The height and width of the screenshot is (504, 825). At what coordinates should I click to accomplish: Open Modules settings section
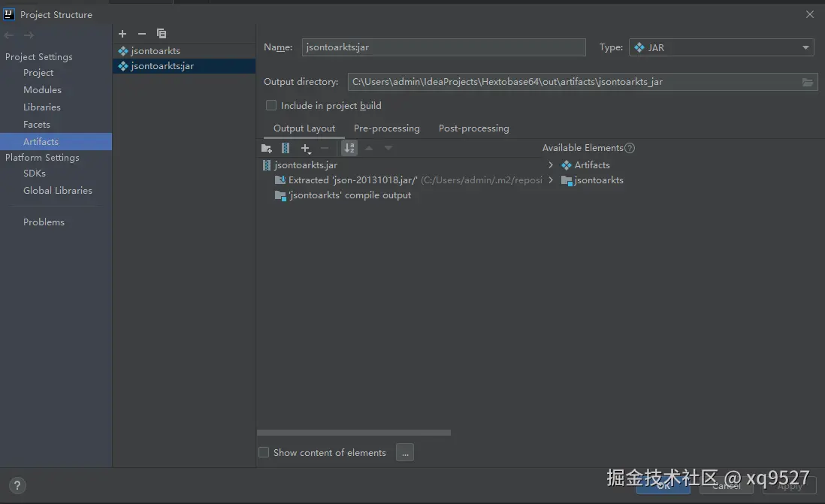tap(42, 90)
